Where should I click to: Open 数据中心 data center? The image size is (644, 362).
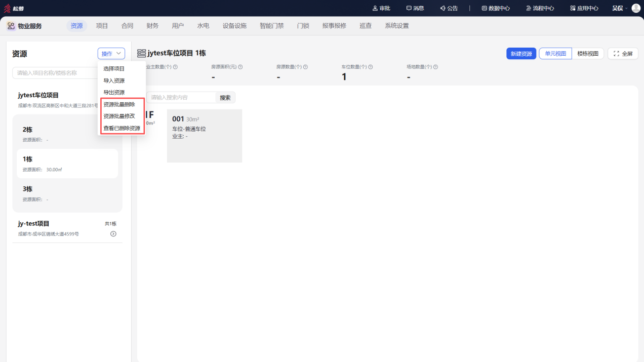coord(496,8)
